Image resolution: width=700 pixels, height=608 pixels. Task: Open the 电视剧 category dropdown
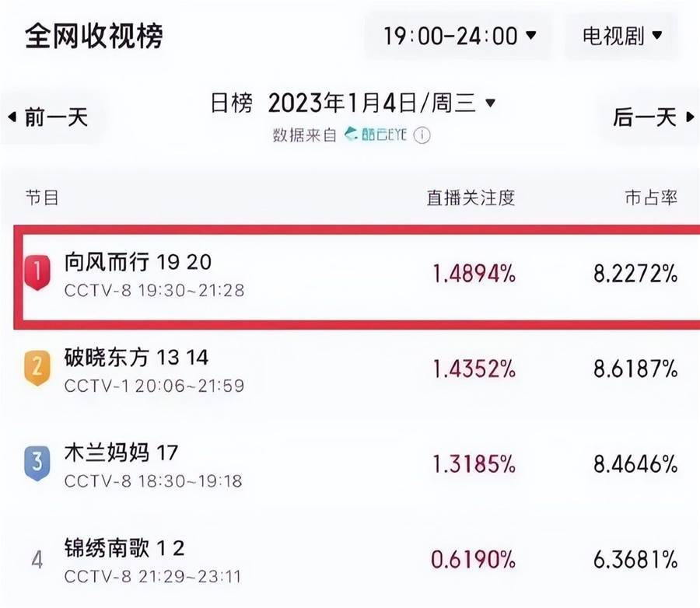622,36
